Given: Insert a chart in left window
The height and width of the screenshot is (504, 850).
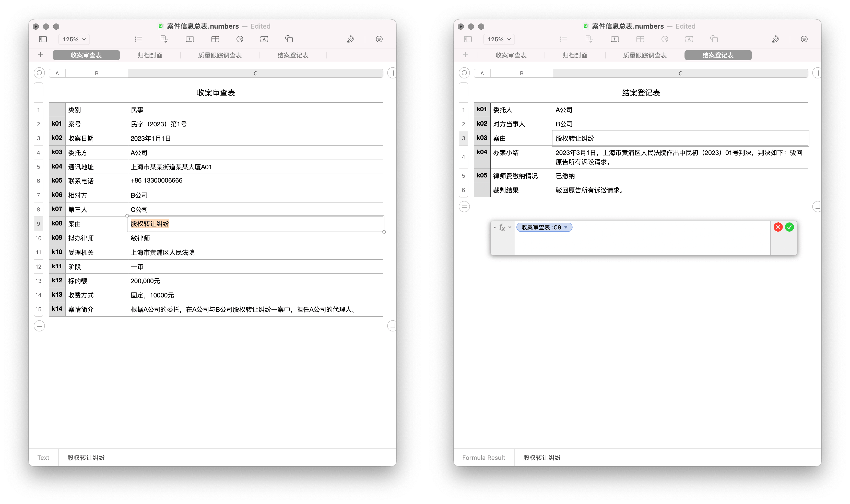Looking at the screenshot, I should [240, 39].
